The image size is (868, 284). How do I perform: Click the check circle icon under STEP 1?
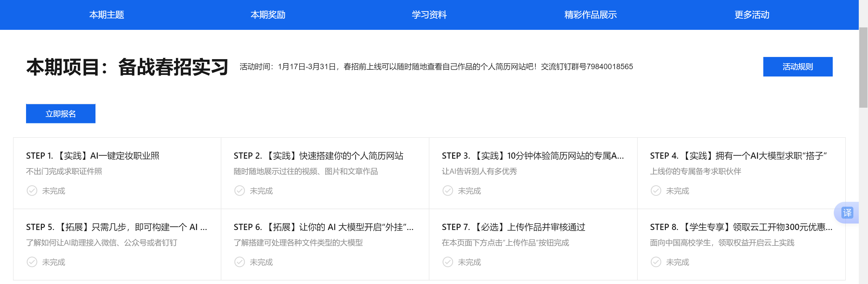[32, 191]
